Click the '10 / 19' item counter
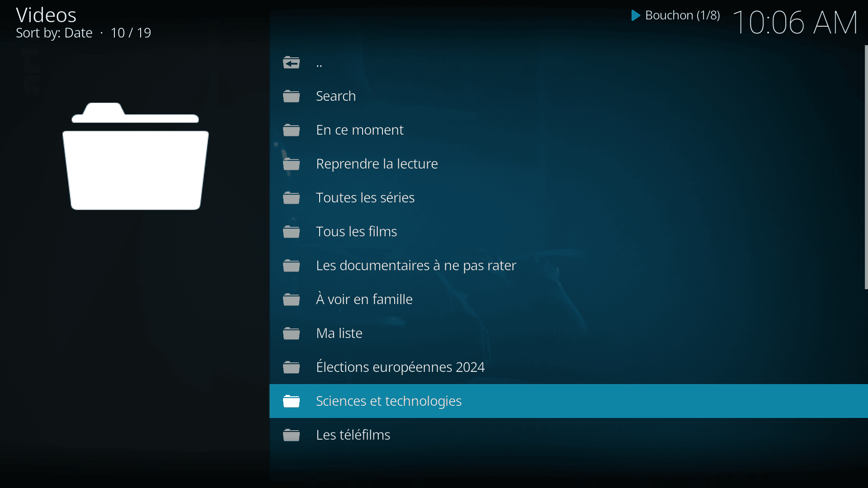 (131, 33)
